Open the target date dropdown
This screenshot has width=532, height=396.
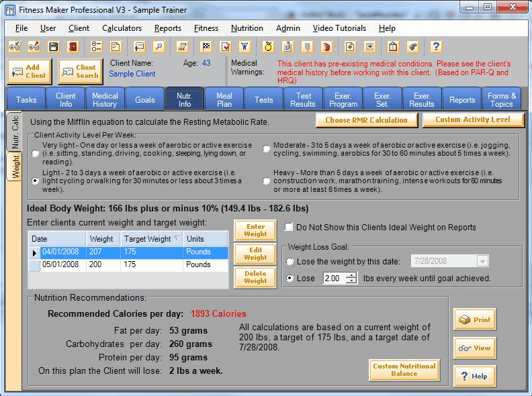tap(482, 261)
